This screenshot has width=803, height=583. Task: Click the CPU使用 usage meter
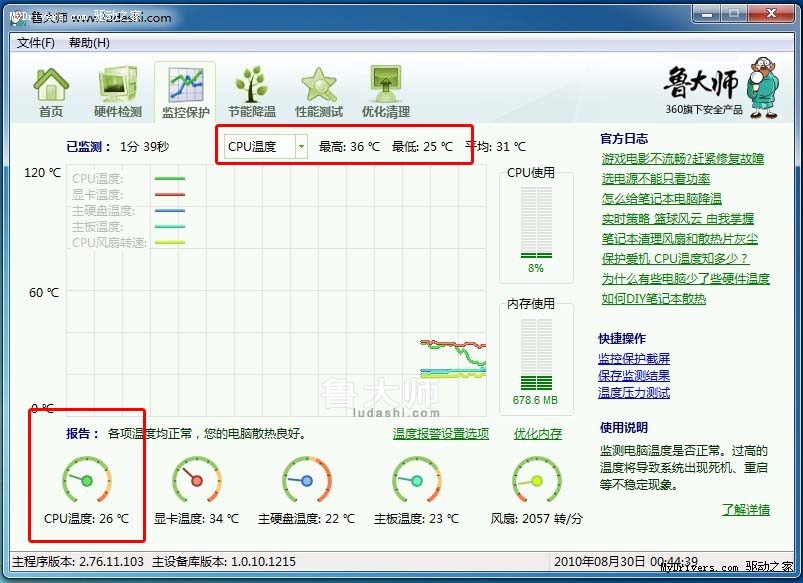(536, 223)
